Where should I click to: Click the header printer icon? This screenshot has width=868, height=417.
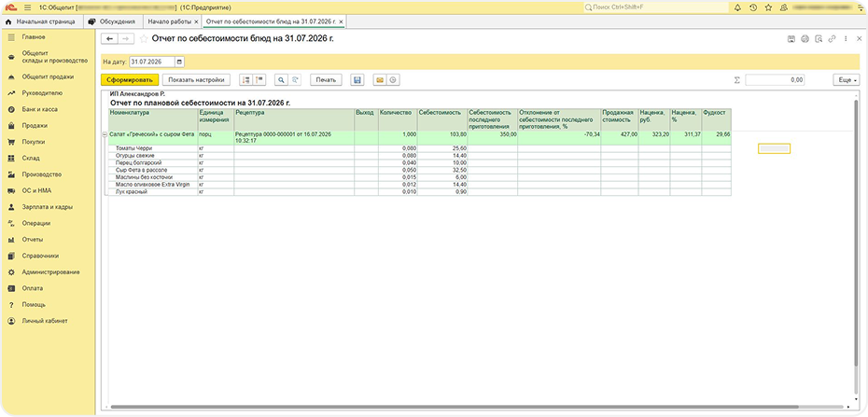pos(805,38)
